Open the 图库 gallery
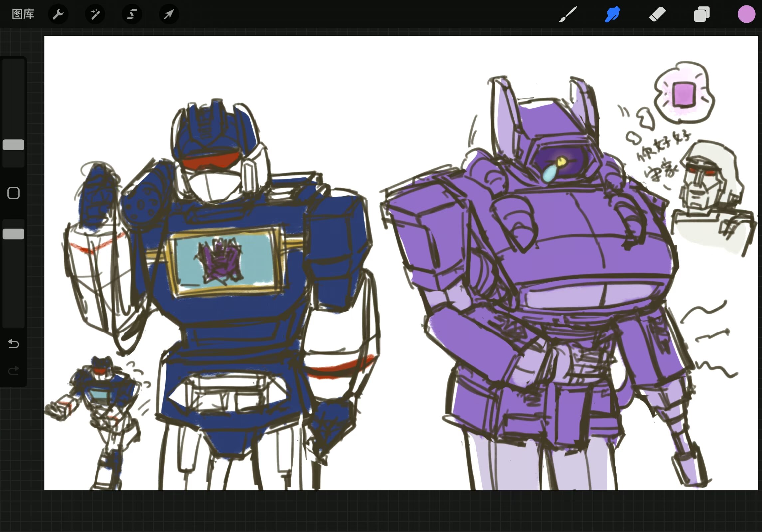The height and width of the screenshot is (532, 762). point(23,14)
